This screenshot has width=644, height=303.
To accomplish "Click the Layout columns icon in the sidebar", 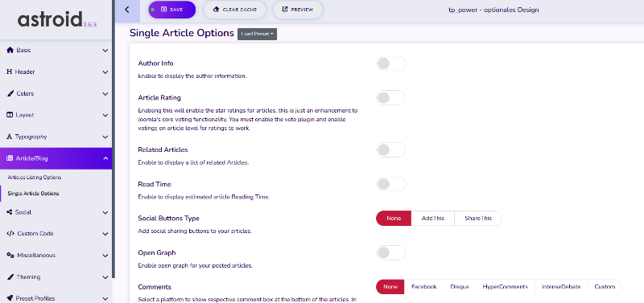I will [10, 115].
